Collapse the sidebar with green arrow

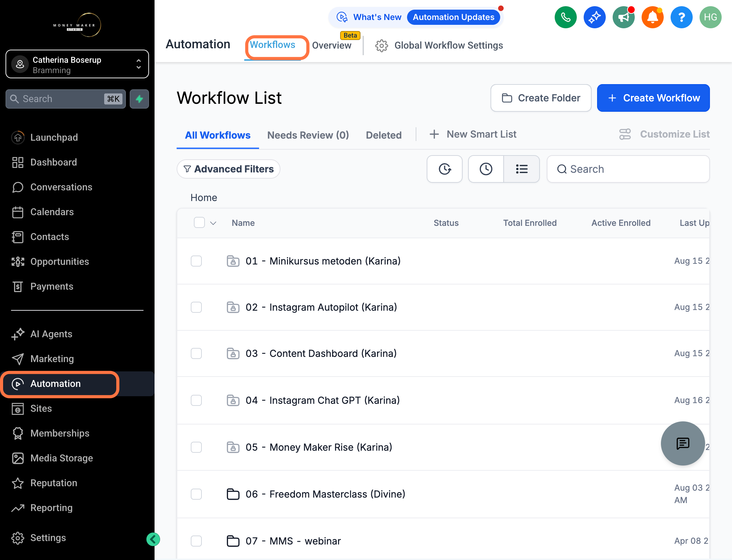153,539
